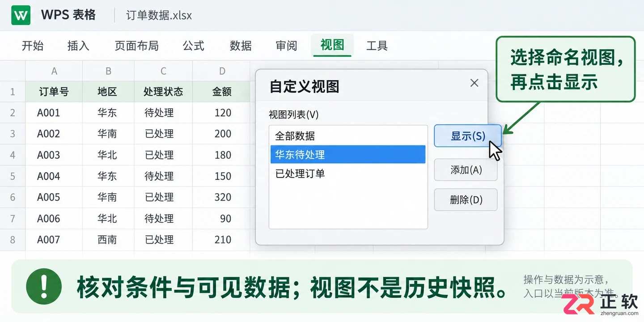The height and width of the screenshot is (322, 644).
Task: Select row 6 header
Action: tap(13, 197)
